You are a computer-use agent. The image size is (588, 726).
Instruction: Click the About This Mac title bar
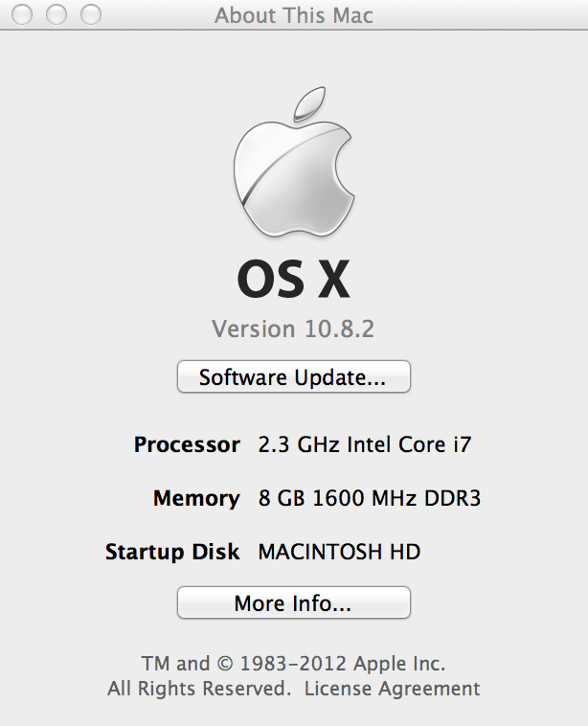(x=294, y=14)
